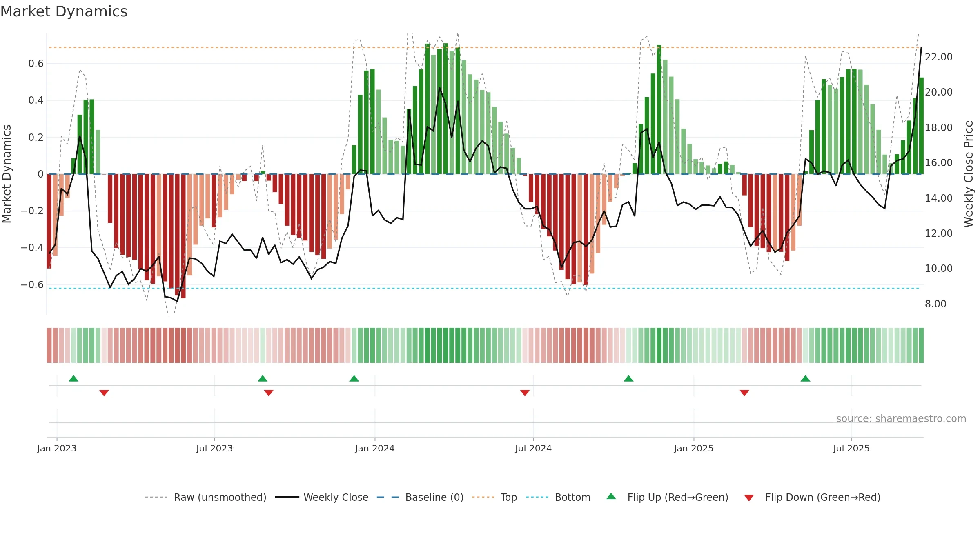
Task: Click the 8.00 price axis tick
Action: pos(935,304)
